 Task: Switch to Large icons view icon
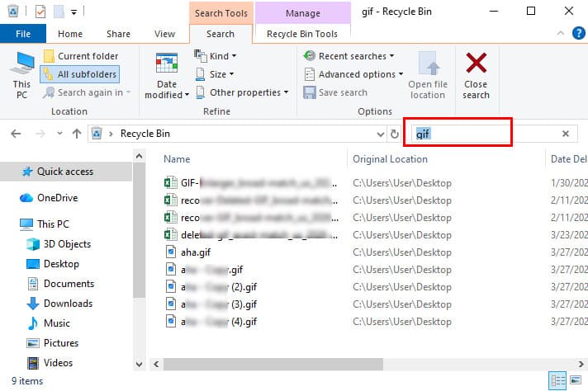tap(576, 381)
